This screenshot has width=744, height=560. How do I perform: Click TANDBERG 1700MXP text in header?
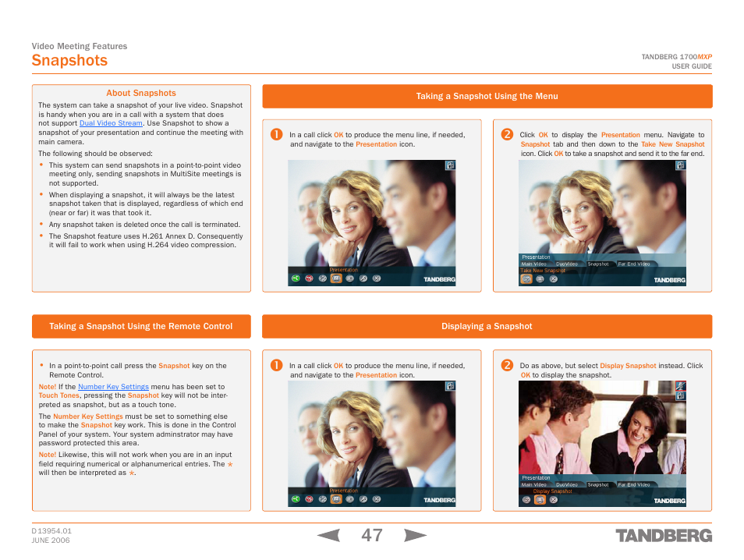(x=677, y=57)
